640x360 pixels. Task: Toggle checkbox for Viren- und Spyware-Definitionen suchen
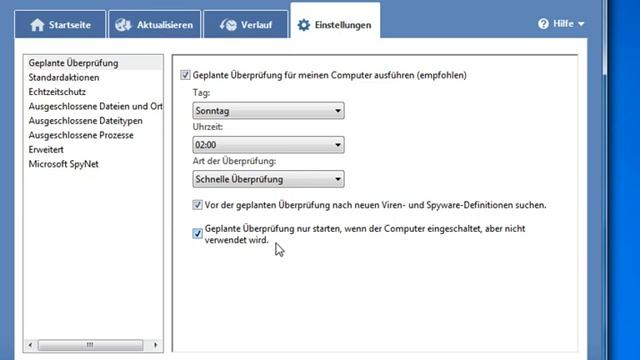click(198, 205)
